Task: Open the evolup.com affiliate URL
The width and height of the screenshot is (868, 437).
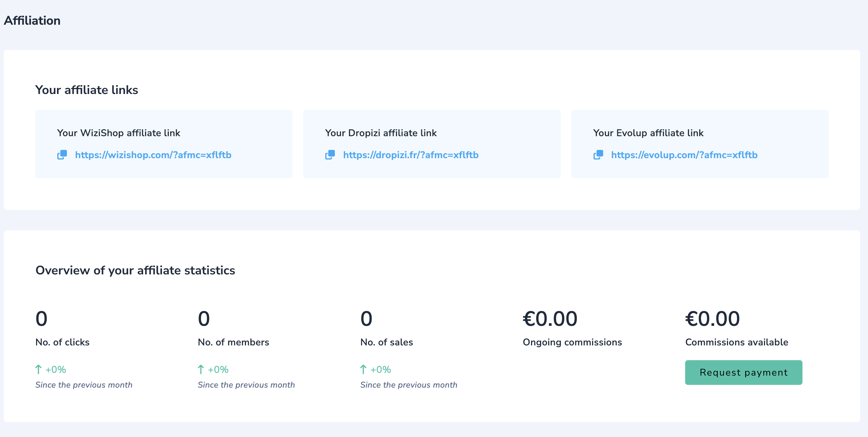Action: pos(684,155)
